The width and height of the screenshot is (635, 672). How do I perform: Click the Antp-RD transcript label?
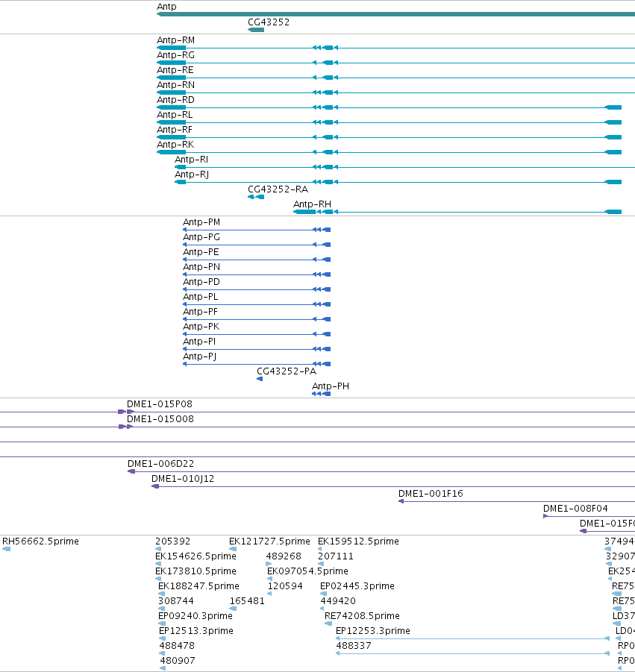175,100
